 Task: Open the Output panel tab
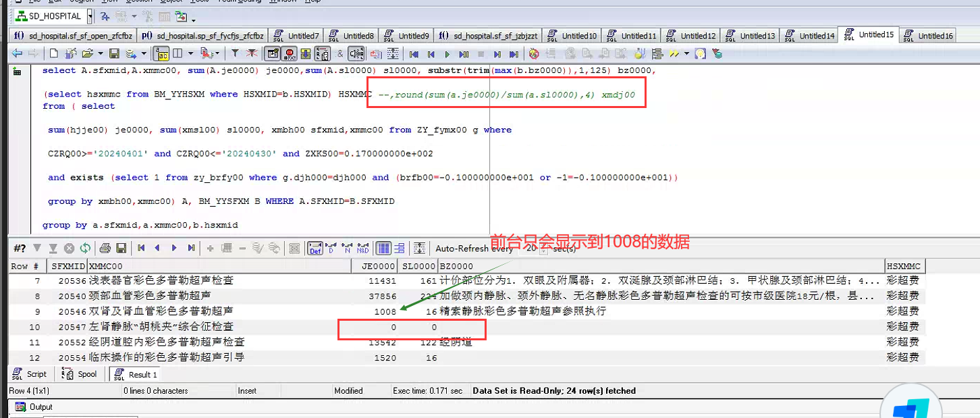tap(34, 407)
